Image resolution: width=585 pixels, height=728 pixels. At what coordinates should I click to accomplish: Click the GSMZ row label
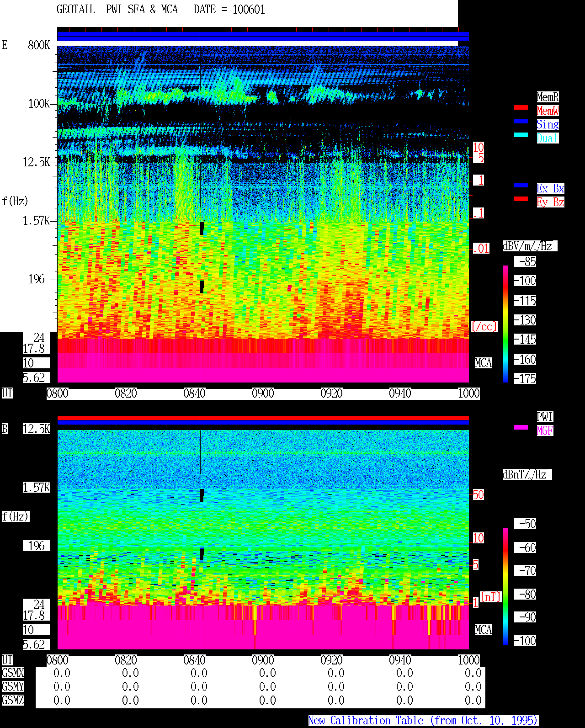(x=13, y=701)
